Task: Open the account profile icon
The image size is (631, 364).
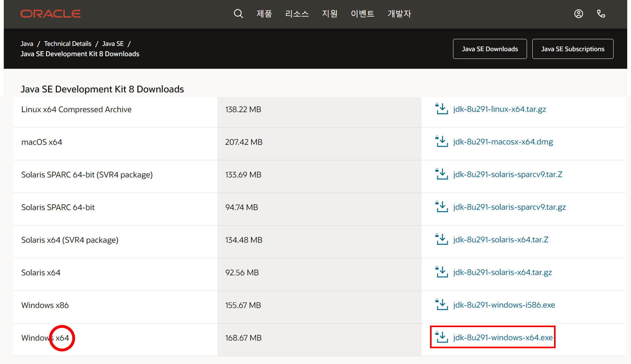Action: click(x=578, y=14)
